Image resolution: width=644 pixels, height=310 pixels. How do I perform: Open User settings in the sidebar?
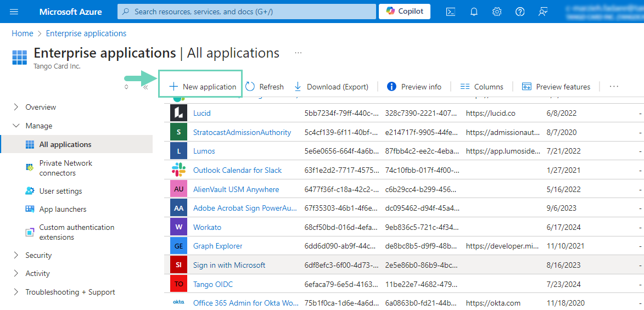[x=60, y=191]
